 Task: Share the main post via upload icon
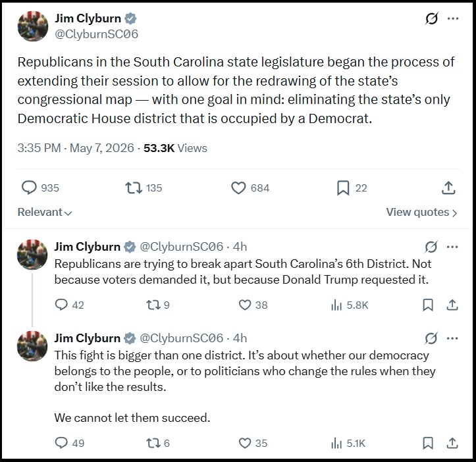coord(448,188)
